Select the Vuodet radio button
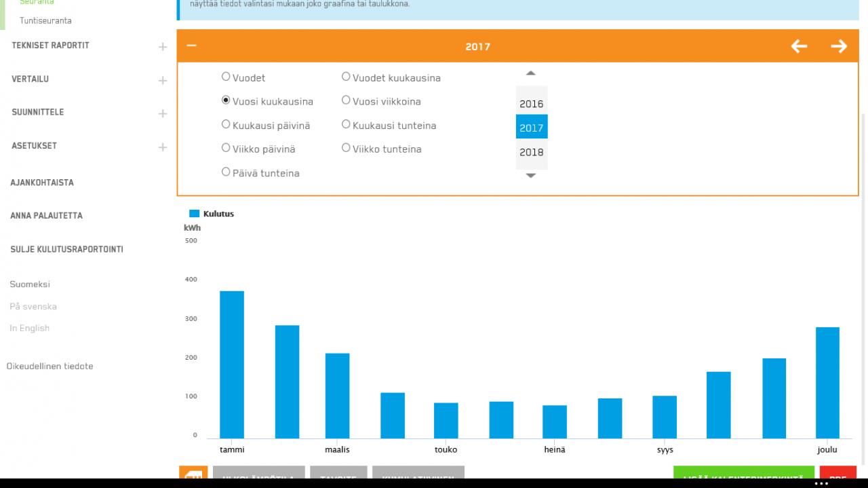 [226, 77]
